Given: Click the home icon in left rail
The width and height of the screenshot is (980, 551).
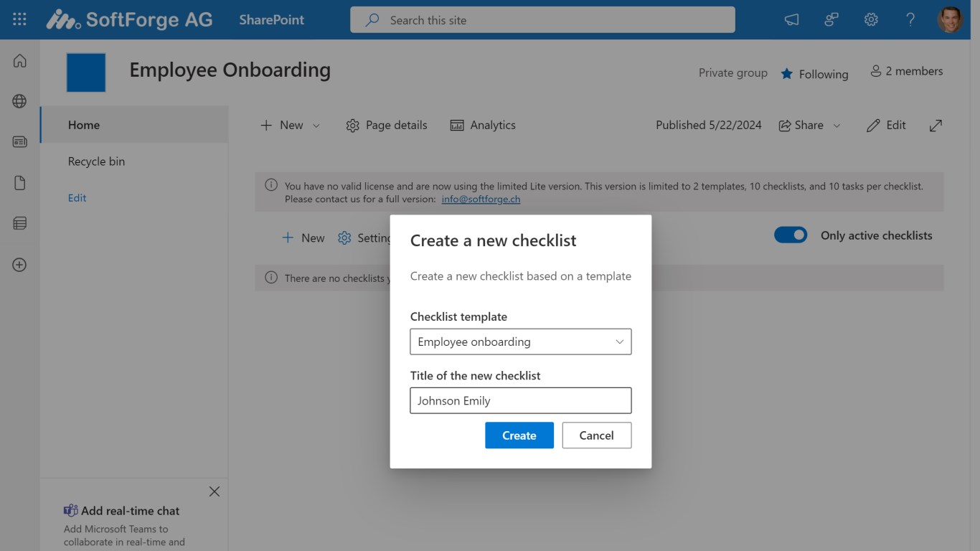Looking at the screenshot, I should click(x=19, y=61).
